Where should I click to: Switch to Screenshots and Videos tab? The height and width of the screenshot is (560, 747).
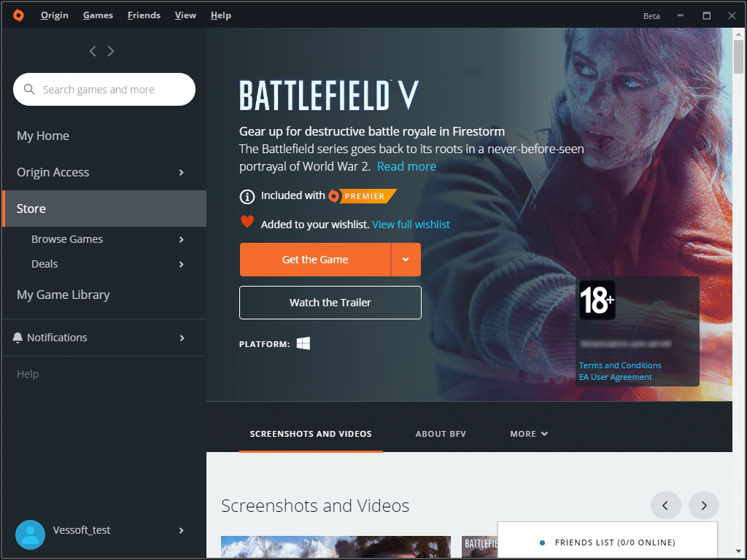coord(311,434)
